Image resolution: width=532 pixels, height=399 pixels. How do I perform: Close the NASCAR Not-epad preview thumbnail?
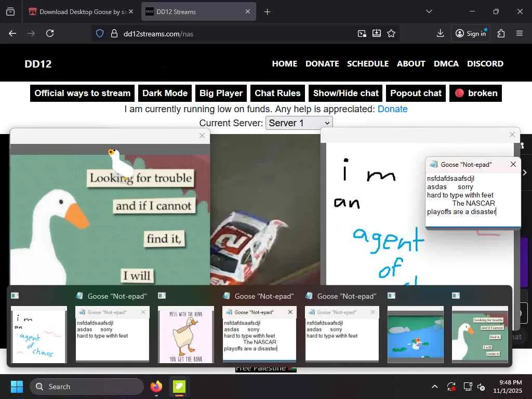[x=290, y=312]
